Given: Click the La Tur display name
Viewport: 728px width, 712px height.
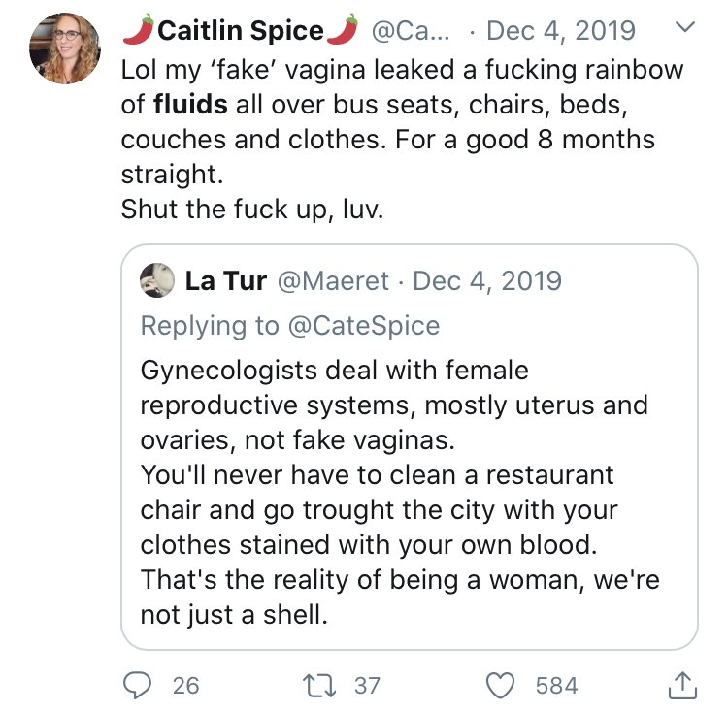Looking at the screenshot, I should [x=226, y=280].
